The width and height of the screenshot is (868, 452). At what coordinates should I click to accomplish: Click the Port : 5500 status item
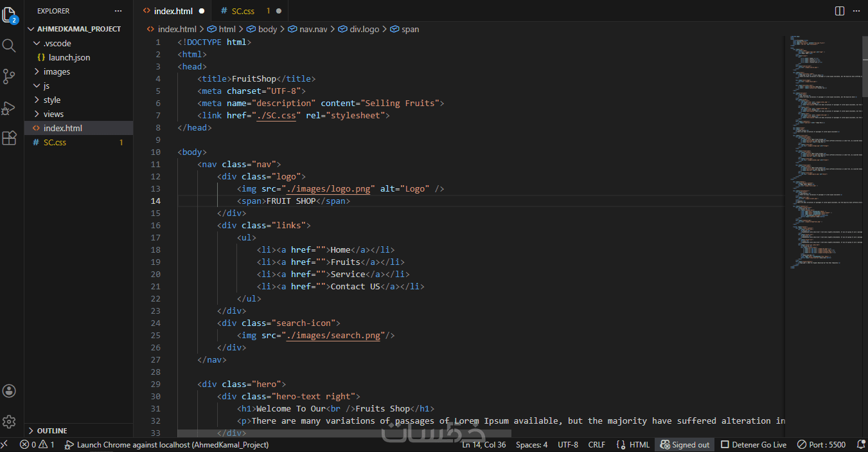point(822,445)
